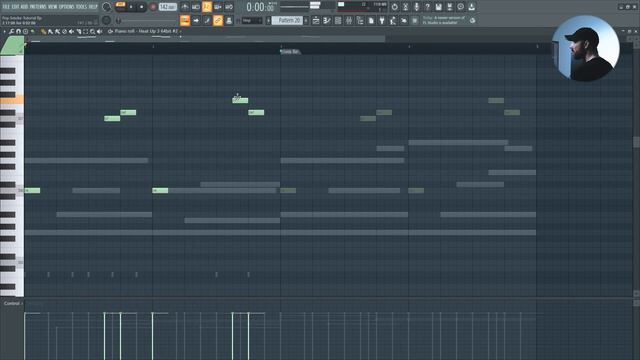
Task: Open the piano roll magnet snap options
Action: [x=18, y=31]
